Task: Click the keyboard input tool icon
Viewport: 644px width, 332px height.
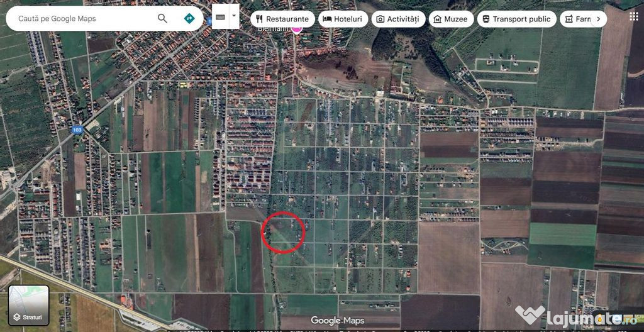Action: coord(220,17)
